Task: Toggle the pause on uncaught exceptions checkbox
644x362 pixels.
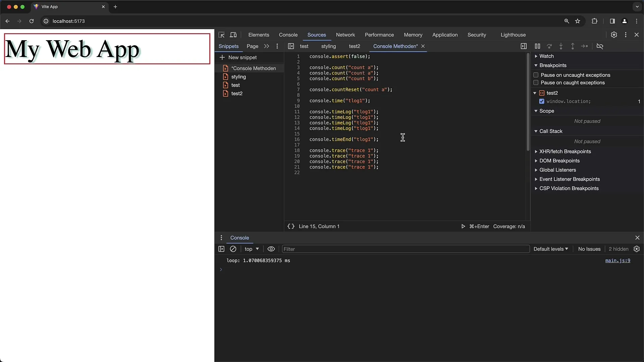Action: (x=536, y=75)
